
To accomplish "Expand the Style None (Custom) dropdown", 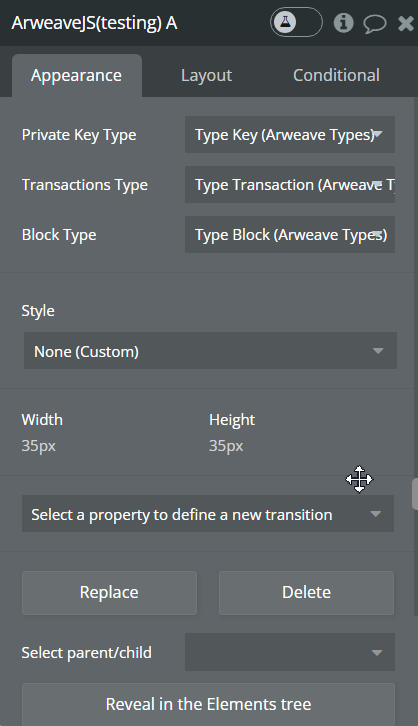I will [x=210, y=351].
